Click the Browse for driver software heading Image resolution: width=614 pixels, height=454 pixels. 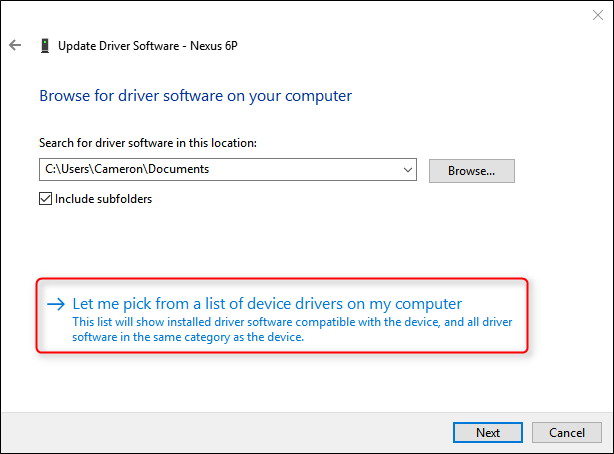pos(195,96)
